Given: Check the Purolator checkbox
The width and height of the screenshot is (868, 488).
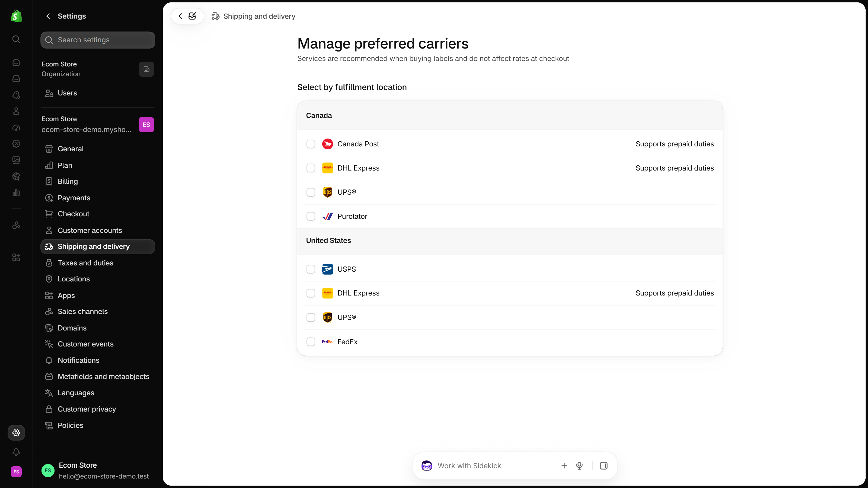Looking at the screenshot, I should coord(311,216).
